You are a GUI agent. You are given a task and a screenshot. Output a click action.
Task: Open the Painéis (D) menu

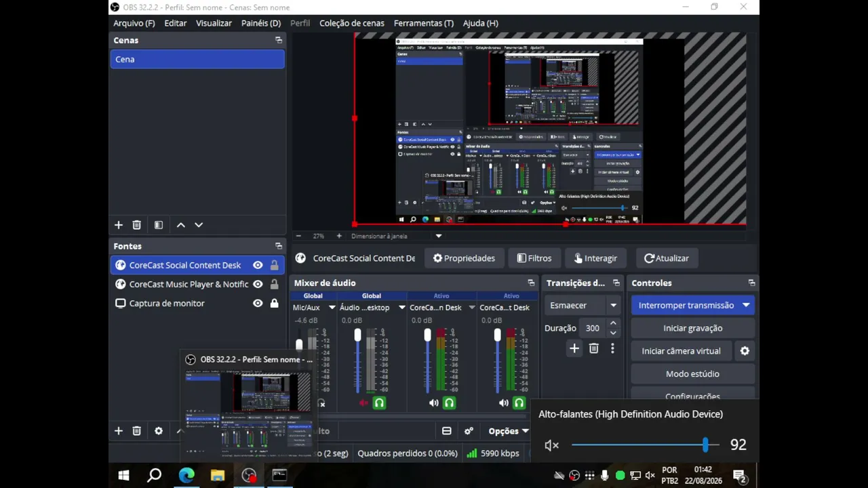(261, 23)
